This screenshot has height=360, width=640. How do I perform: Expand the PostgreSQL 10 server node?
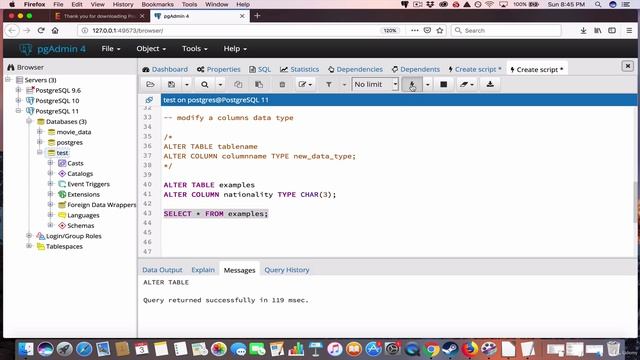[x=18, y=100]
